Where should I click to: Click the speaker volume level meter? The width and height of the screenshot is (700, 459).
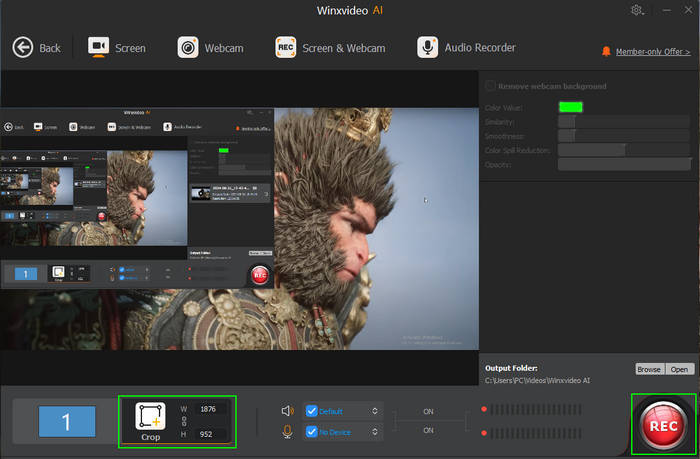tap(535, 409)
